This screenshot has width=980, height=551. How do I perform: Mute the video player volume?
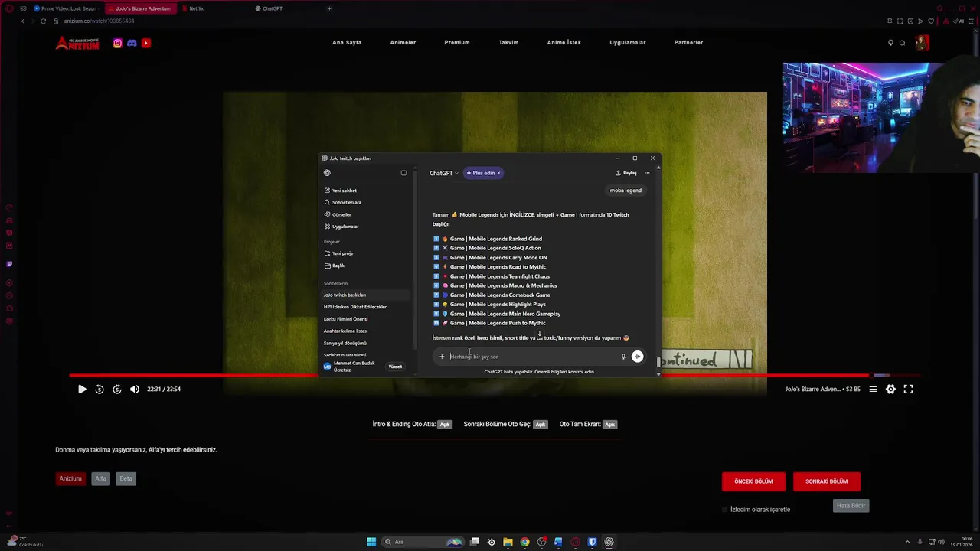pyautogui.click(x=135, y=390)
